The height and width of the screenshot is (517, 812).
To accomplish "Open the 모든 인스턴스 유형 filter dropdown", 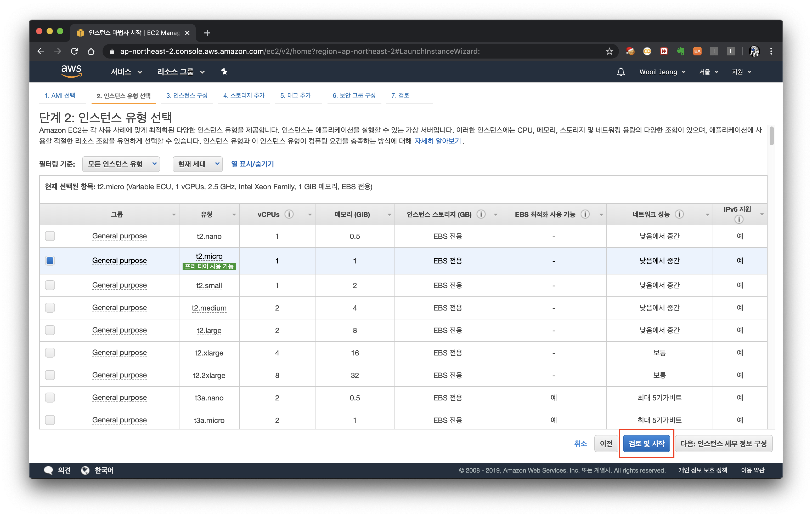I will 121,164.
